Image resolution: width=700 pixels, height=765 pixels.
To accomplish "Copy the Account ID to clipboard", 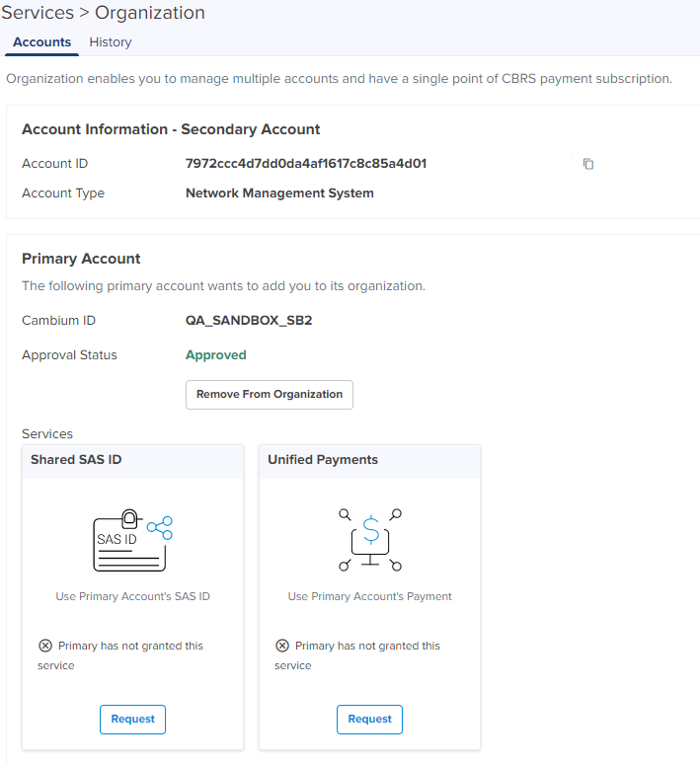I will [x=588, y=164].
